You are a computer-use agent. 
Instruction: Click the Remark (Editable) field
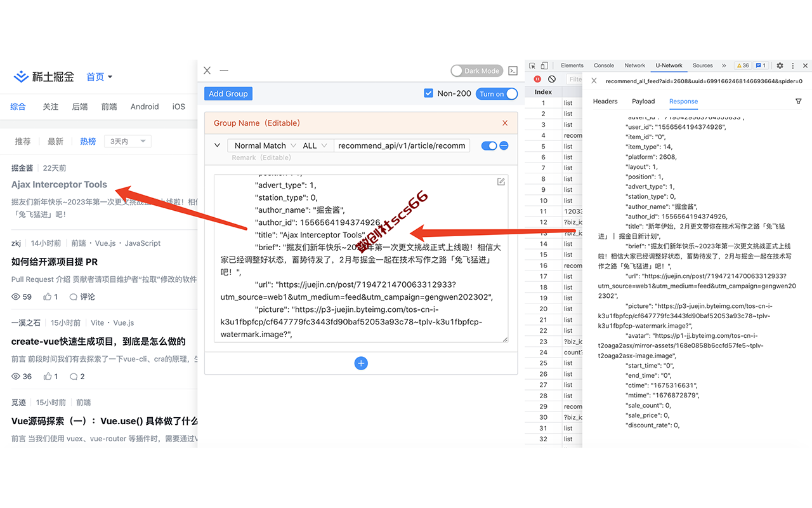tap(261, 157)
